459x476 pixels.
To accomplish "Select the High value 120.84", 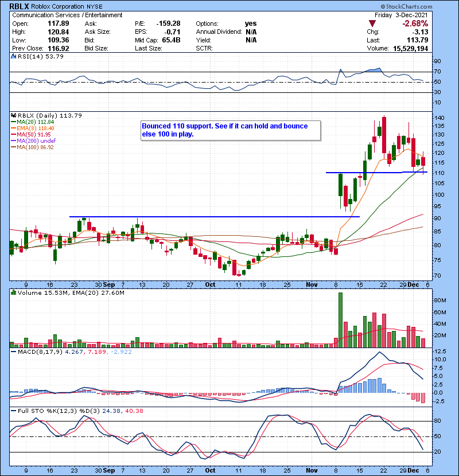I will pos(59,32).
